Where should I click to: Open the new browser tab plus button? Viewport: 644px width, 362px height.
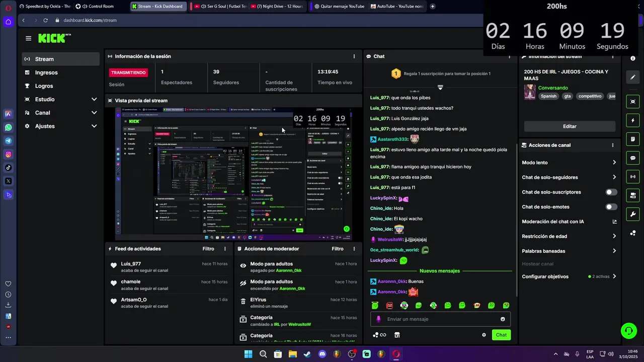point(433,7)
